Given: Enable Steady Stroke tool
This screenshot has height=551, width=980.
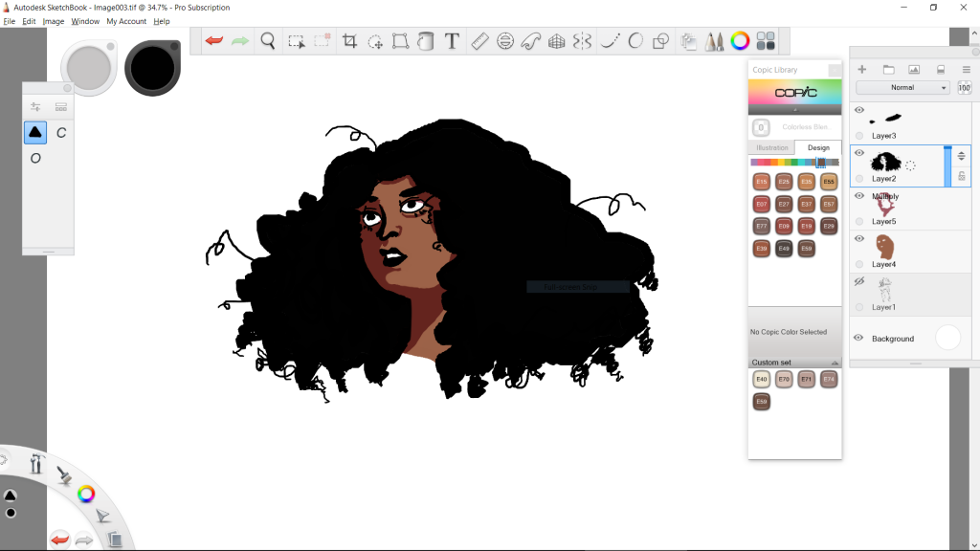Looking at the screenshot, I should tap(610, 41).
